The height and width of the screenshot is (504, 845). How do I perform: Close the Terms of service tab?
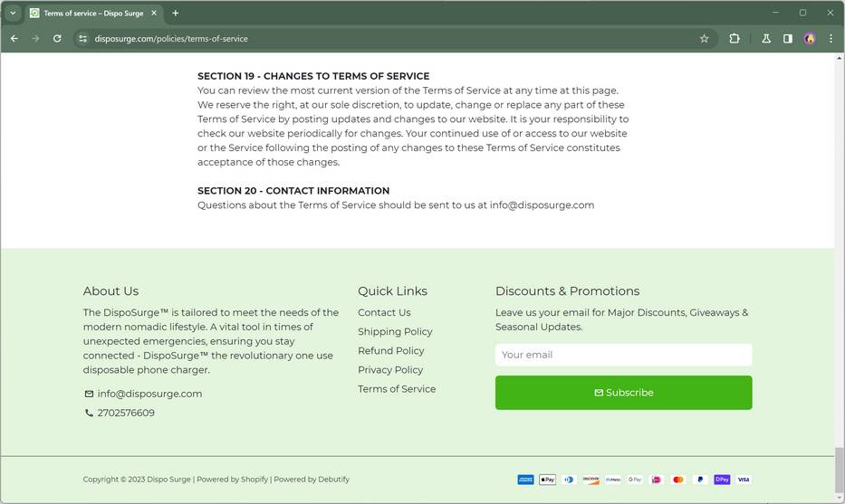click(x=154, y=13)
